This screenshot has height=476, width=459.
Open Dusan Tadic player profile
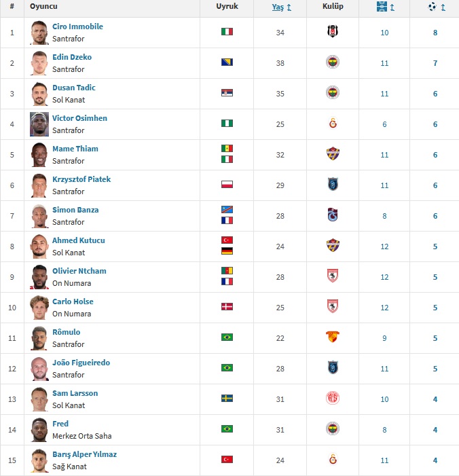pos(74,88)
